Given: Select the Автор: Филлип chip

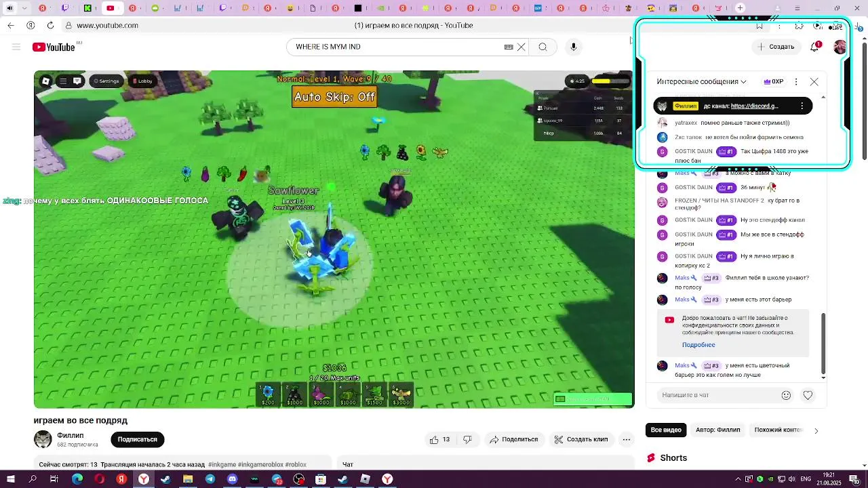Looking at the screenshot, I should point(717,430).
